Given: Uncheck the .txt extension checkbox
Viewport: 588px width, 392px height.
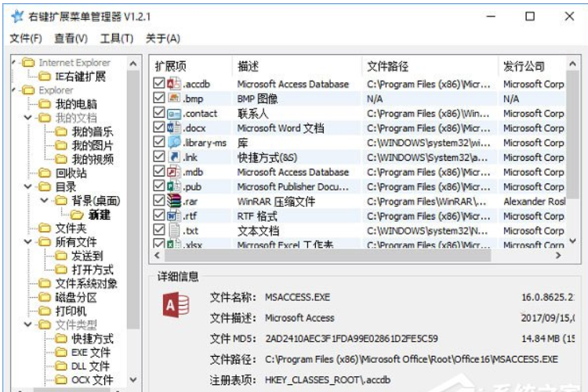Looking at the screenshot, I should 159,230.
